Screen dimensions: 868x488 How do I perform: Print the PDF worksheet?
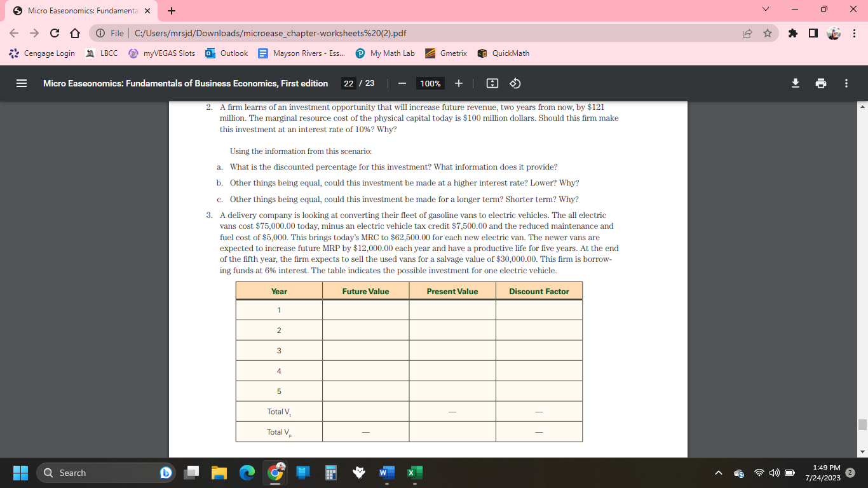tap(820, 83)
